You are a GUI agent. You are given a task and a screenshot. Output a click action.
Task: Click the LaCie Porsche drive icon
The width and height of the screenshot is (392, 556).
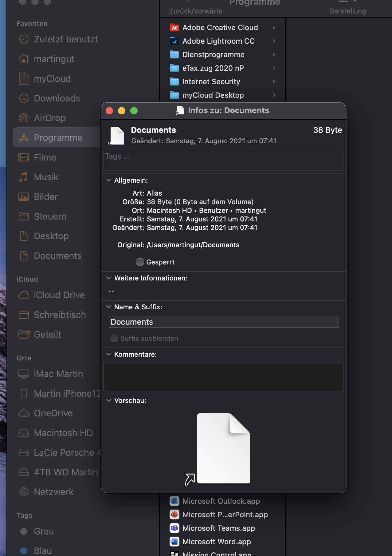click(x=24, y=452)
